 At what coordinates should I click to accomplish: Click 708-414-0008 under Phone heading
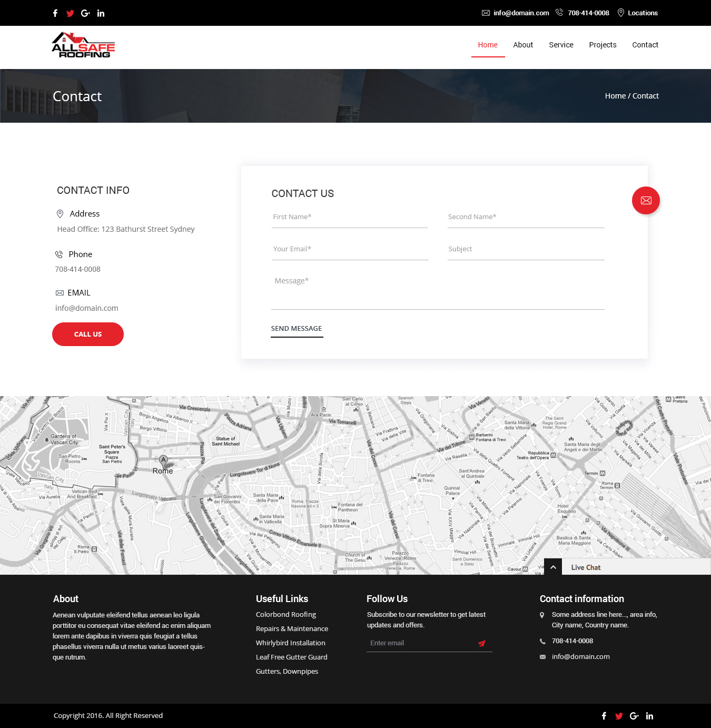coord(78,269)
